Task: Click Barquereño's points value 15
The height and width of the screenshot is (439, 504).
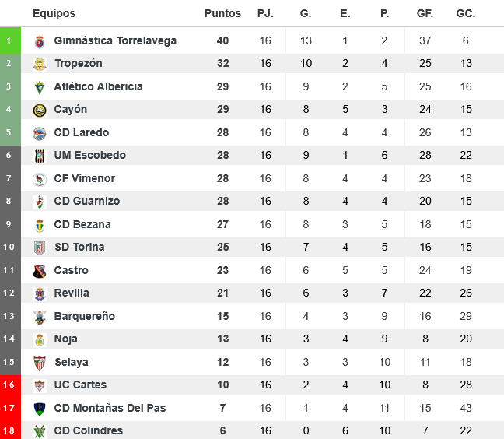Action: (x=222, y=316)
